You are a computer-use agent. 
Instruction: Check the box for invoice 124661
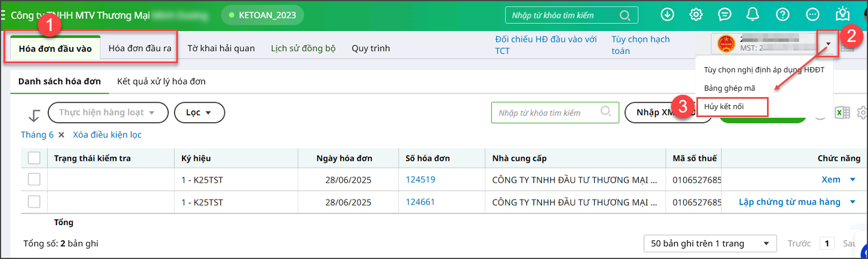(x=34, y=202)
